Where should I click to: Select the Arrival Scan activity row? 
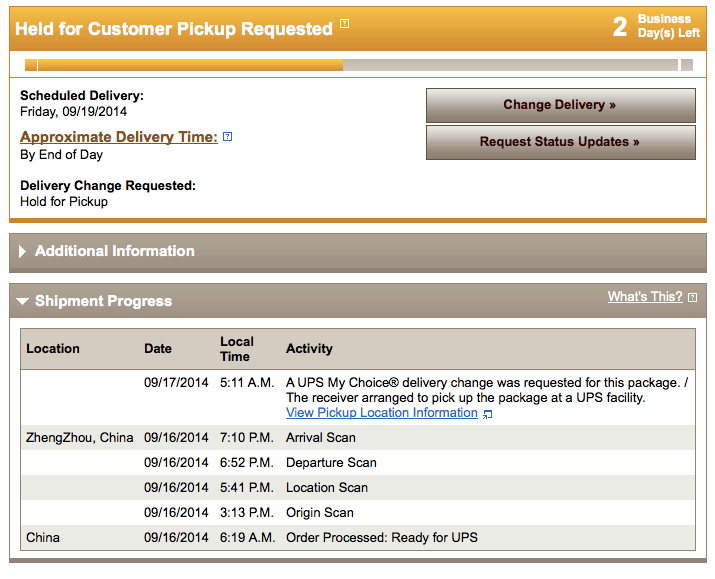click(x=321, y=438)
